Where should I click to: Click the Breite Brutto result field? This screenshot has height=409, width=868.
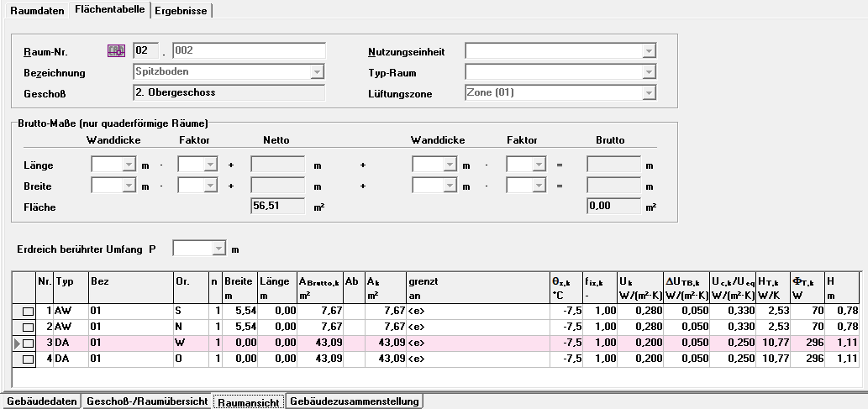pyautogui.click(x=614, y=186)
